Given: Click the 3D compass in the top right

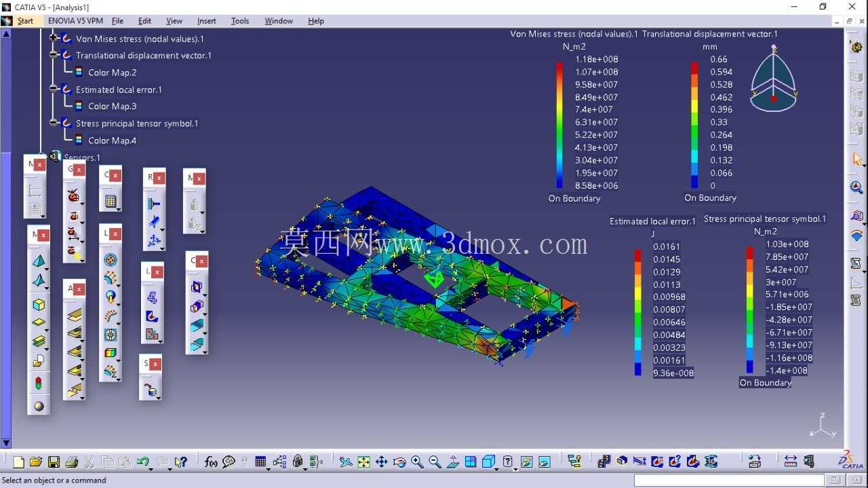Looking at the screenshot, I should tap(774, 80).
